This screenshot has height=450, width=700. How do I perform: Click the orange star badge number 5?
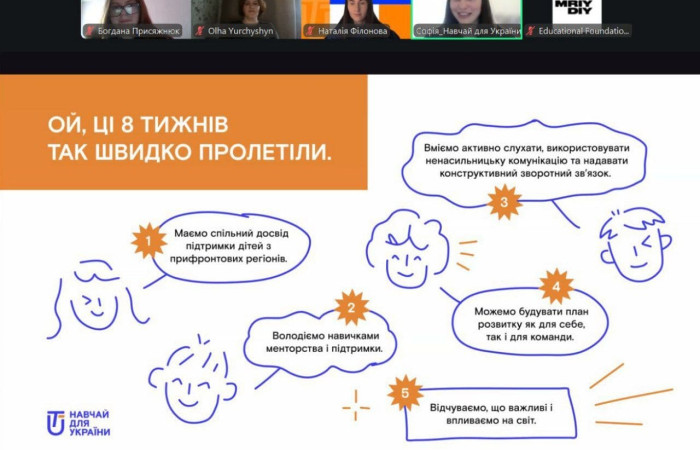point(404,392)
